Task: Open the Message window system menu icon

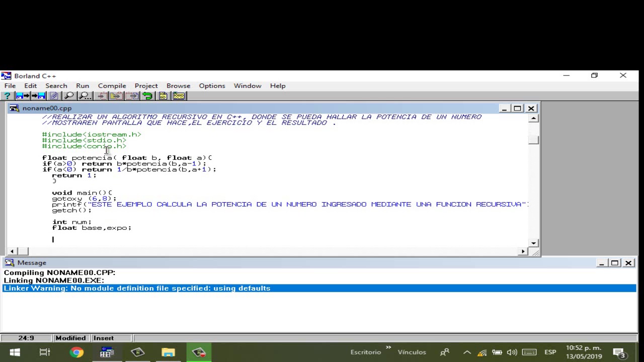Action: pos(10,262)
